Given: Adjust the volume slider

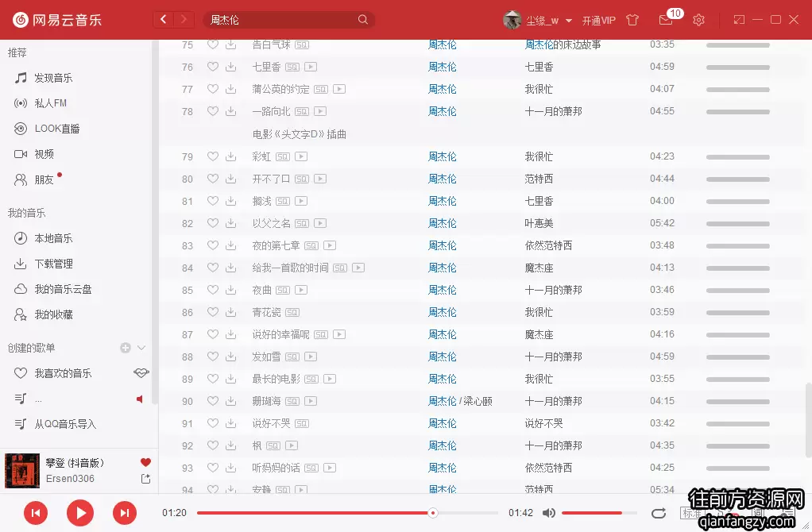Looking at the screenshot, I should point(599,513).
